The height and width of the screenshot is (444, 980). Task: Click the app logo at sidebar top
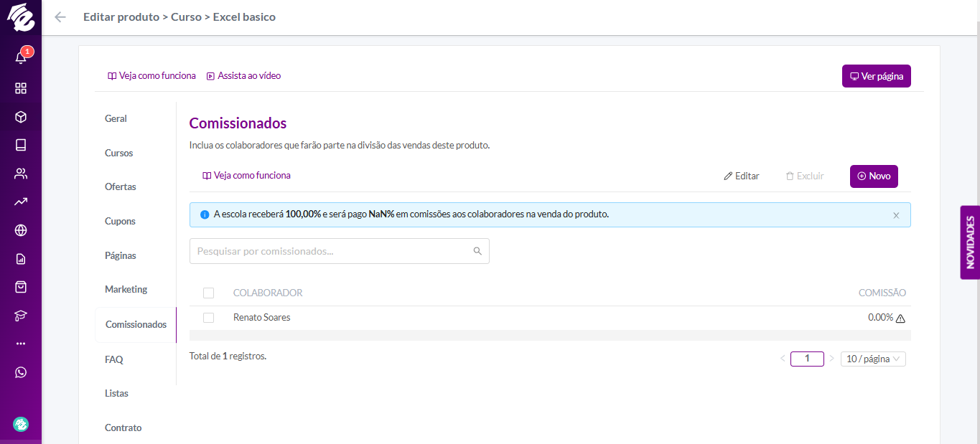coord(21,17)
